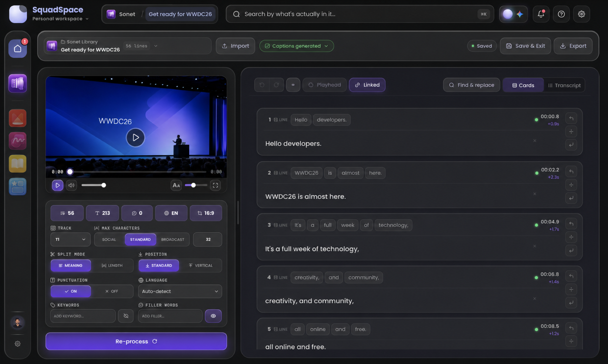Click the Re-process button

coord(136,341)
